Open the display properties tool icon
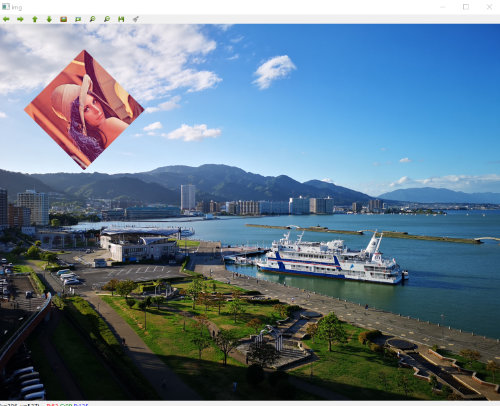This screenshot has width=500, height=406. pyautogui.click(x=136, y=19)
